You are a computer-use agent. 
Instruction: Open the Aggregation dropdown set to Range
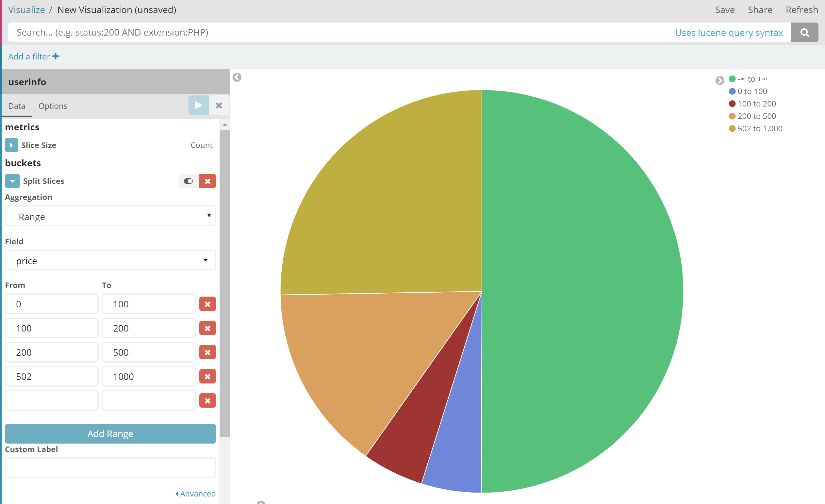(x=110, y=216)
